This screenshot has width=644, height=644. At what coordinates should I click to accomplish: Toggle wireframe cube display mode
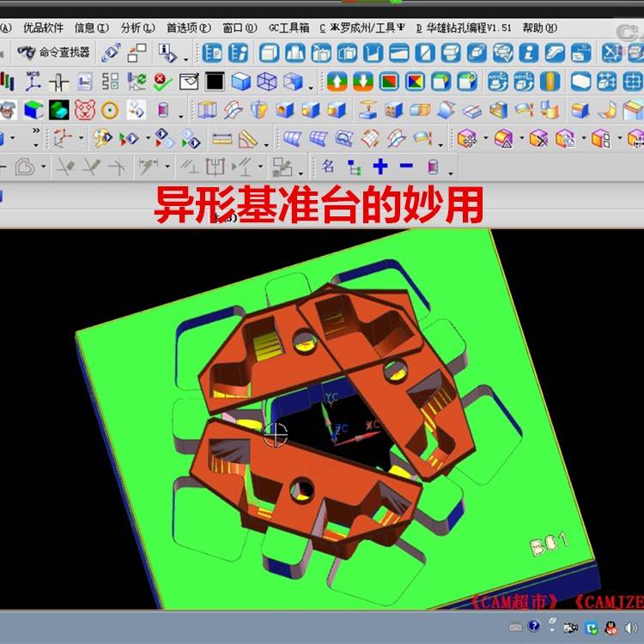(266, 82)
